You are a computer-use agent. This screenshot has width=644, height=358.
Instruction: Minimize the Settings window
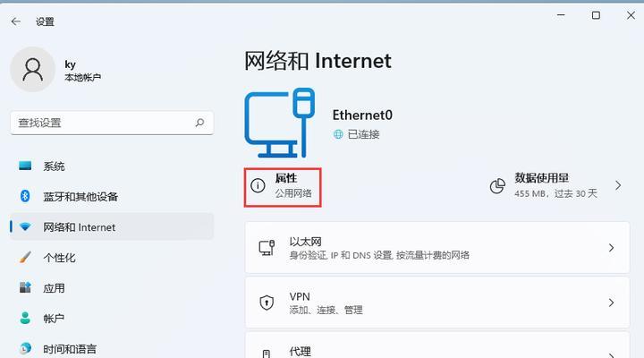click(561, 15)
